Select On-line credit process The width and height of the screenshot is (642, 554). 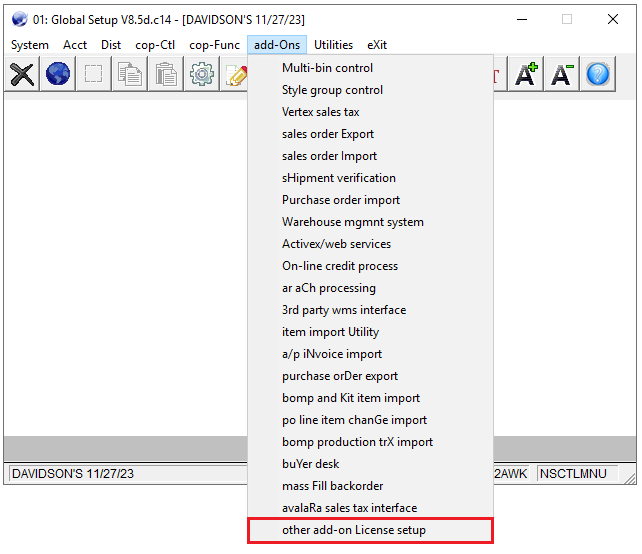(x=371, y=266)
